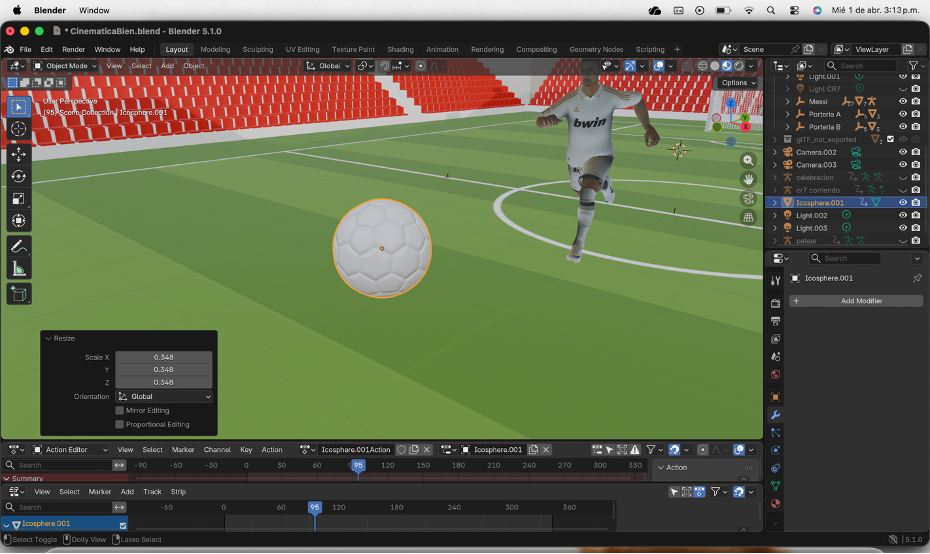This screenshot has height=554, width=930.
Task: Hide Camera.002 using its eye icon
Action: click(902, 152)
